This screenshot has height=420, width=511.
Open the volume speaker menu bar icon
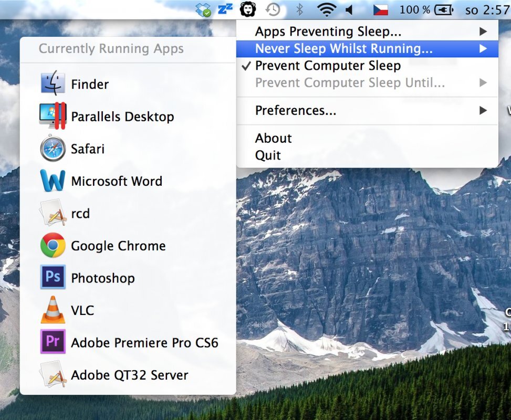tap(349, 9)
